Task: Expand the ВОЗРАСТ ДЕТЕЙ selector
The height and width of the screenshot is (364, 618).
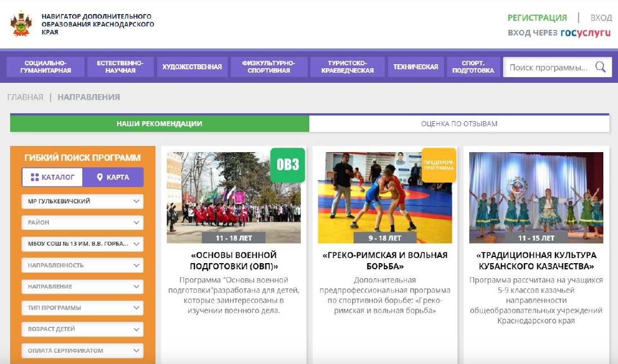Action: [x=82, y=329]
